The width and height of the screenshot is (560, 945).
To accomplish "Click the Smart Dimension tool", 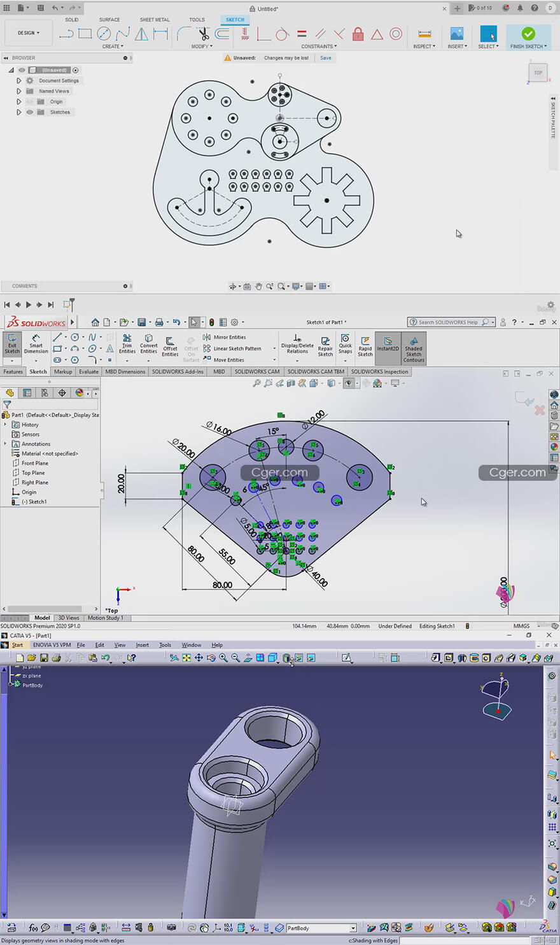I will [36, 343].
